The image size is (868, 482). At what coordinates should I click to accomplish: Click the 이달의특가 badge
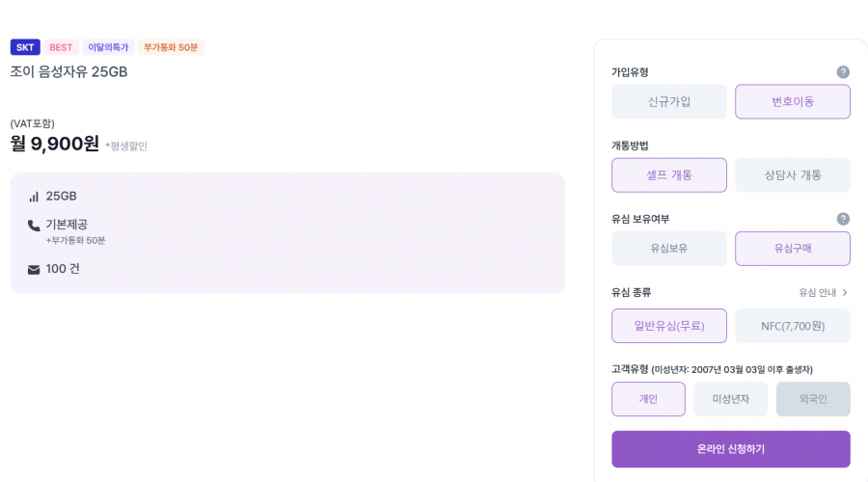108,47
